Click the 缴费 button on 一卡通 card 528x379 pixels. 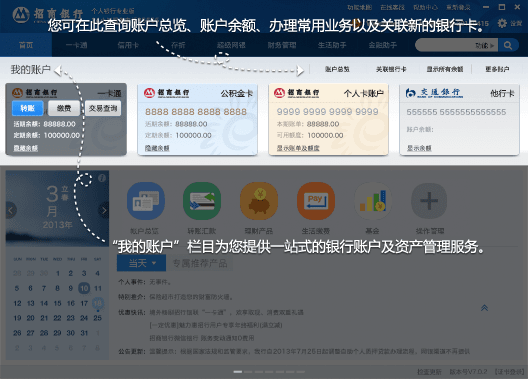point(64,108)
